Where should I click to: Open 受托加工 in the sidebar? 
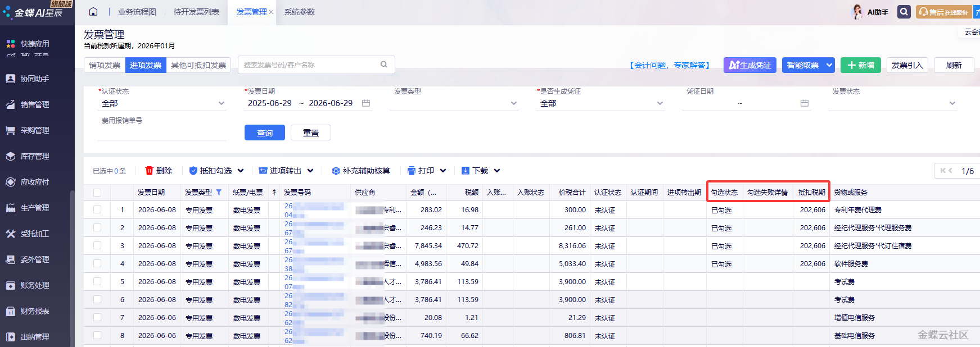pos(35,234)
